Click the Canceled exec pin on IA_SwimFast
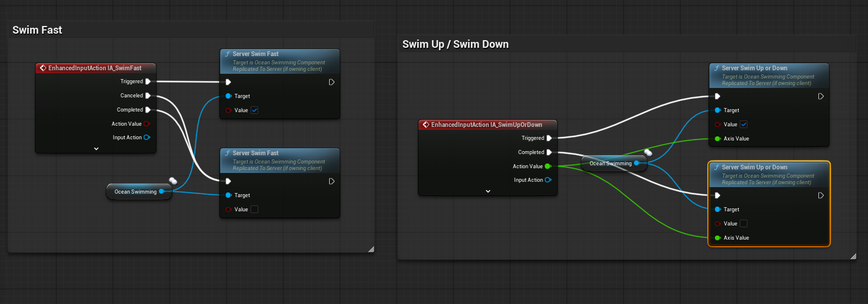Image resolution: width=868 pixels, height=304 pixels. 148,96
